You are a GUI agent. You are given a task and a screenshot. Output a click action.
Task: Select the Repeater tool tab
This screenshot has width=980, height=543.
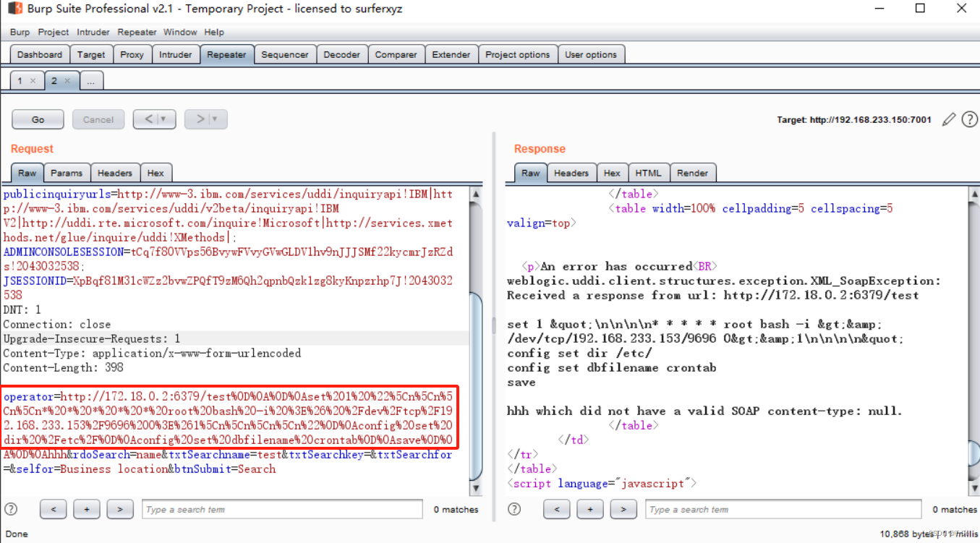226,54
